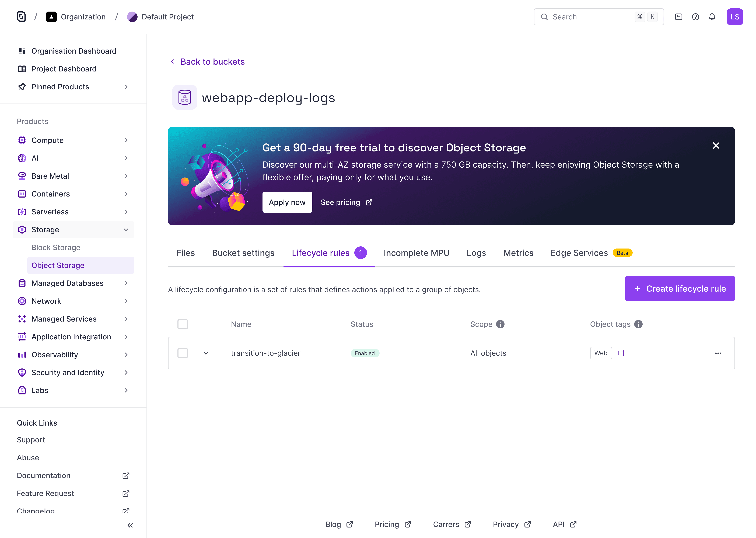This screenshot has width=756, height=538.
Task: Expand the transition-to-glacier rule details
Action: point(206,353)
